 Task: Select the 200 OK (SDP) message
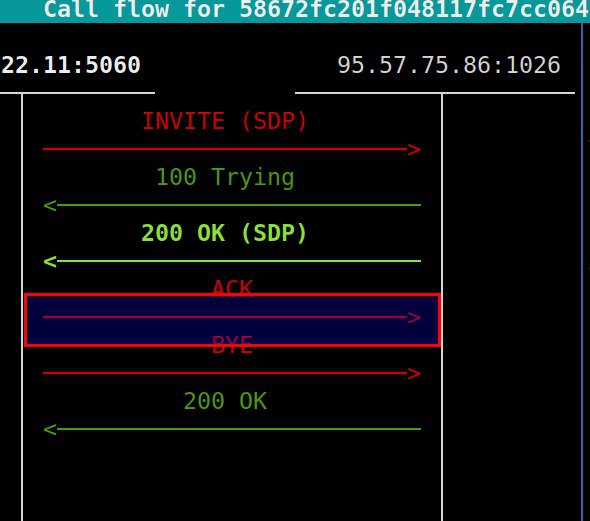point(224,233)
